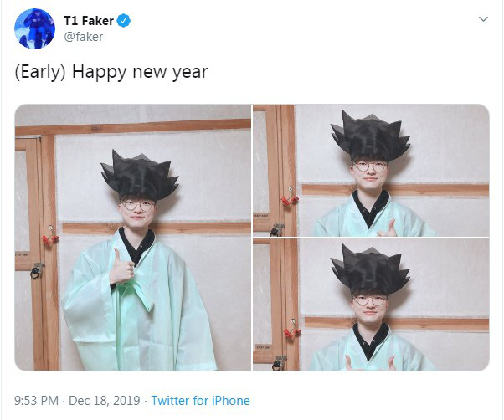Click the Dec 18, 2019 date
The height and width of the screenshot is (420, 504).
105,401
